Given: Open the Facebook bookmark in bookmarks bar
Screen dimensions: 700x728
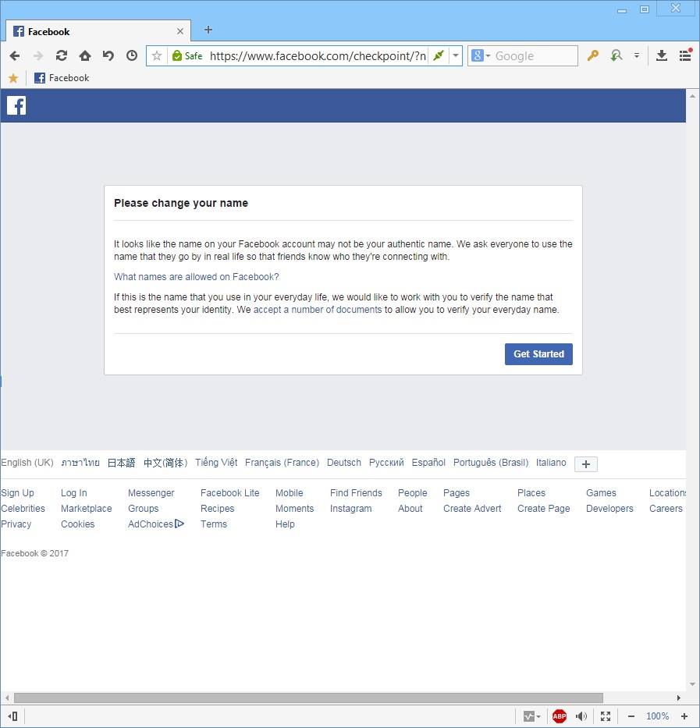Looking at the screenshot, I should point(62,78).
